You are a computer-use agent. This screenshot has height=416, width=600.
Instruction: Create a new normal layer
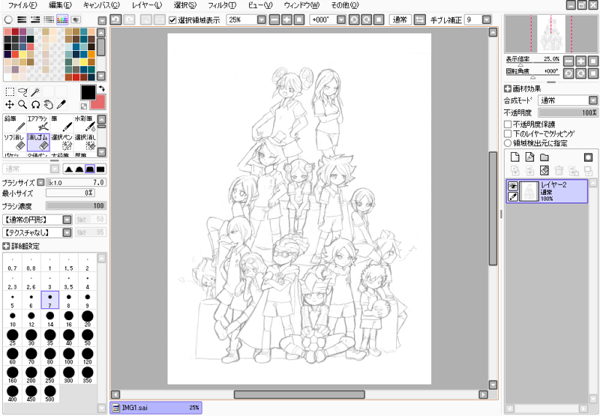click(515, 157)
